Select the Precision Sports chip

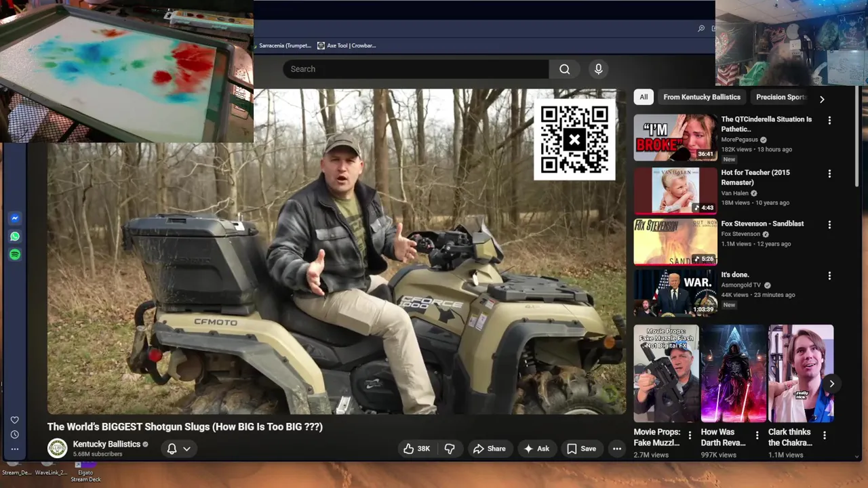781,97
